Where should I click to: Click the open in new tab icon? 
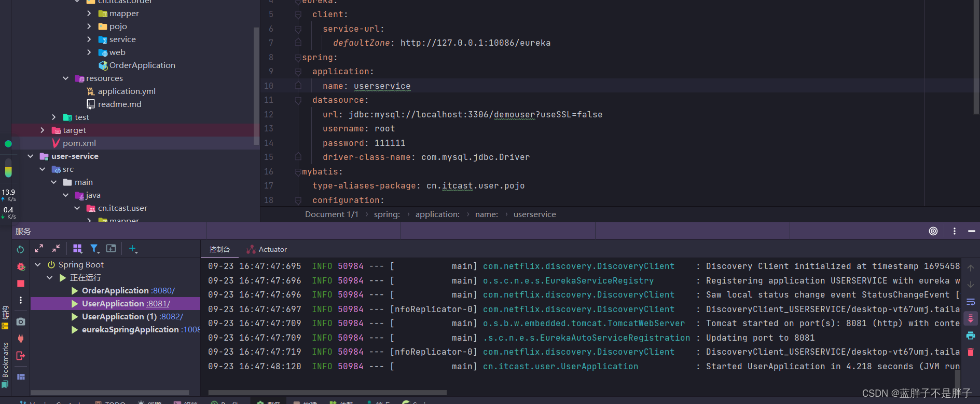pyautogui.click(x=111, y=249)
